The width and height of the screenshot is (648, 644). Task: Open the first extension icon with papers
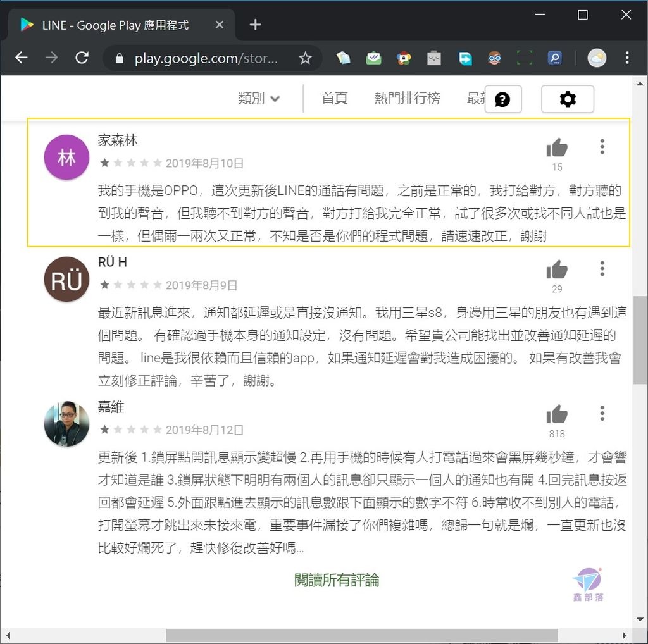pos(343,58)
